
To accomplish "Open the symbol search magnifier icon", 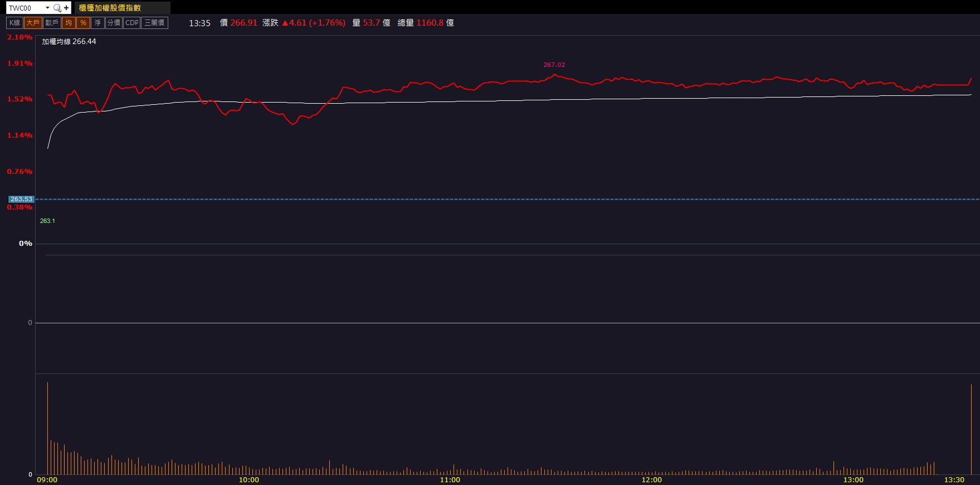I will pos(57,8).
